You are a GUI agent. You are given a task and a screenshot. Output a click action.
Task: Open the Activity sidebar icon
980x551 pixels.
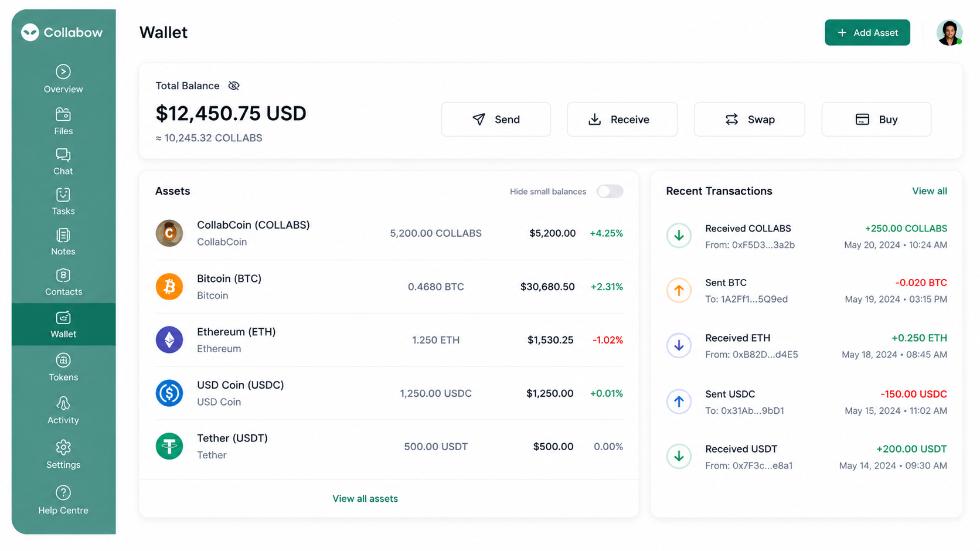coord(63,403)
